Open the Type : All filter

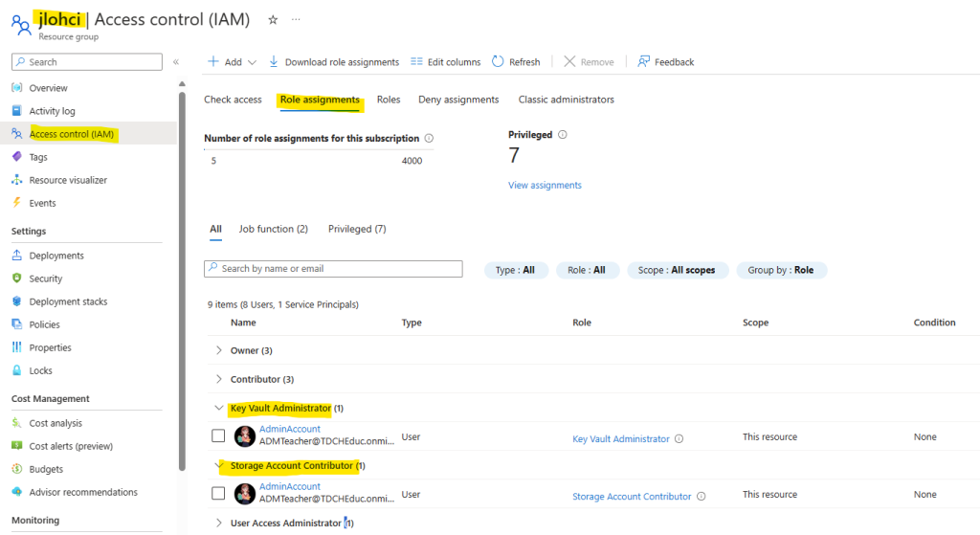516,270
